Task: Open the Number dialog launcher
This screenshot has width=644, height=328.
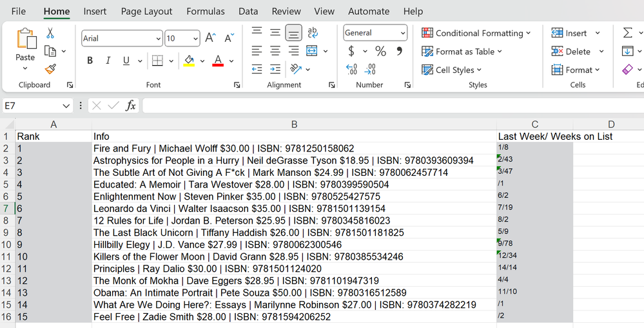Action: 407,85
